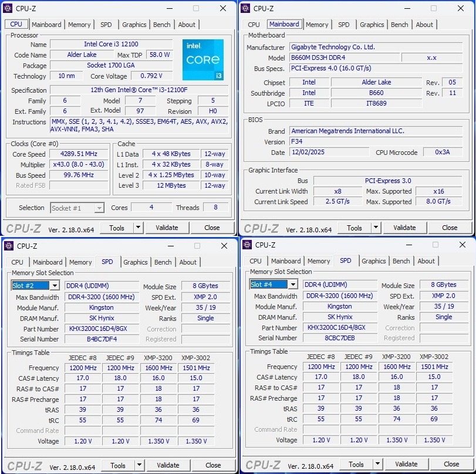
Task: Open Bench tab in Slot #2 window
Action: click(x=163, y=262)
